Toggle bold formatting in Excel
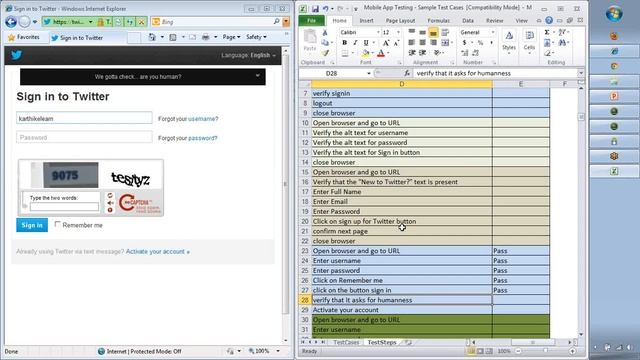The height and width of the screenshot is (360, 640). pyautogui.click(x=344, y=42)
